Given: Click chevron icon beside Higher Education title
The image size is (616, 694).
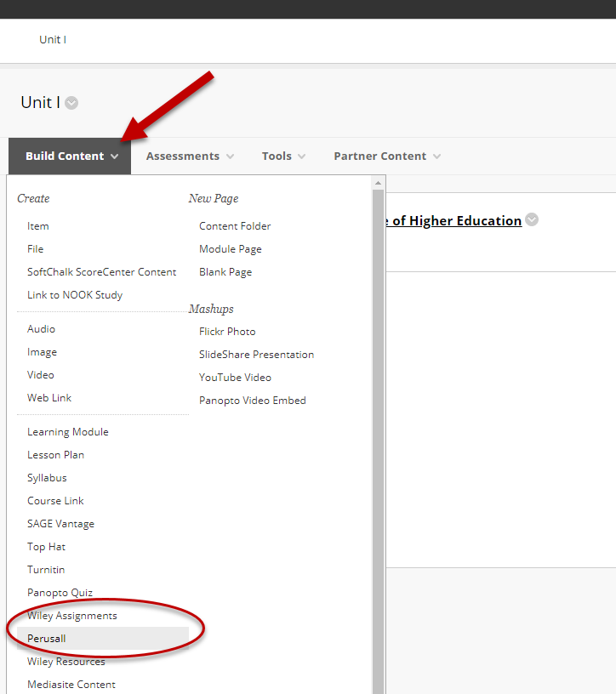Looking at the screenshot, I should (x=532, y=219).
